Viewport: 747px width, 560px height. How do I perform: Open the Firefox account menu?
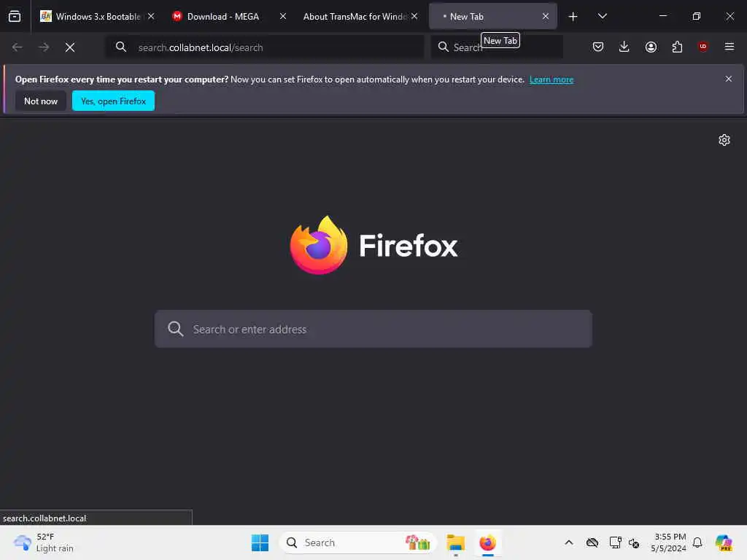pos(651,47)
